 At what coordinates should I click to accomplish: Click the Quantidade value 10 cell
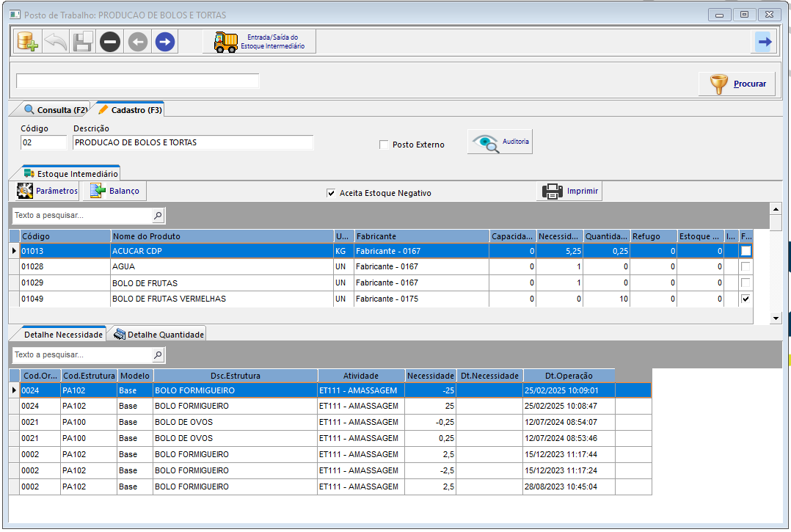(x=607, y=299)
